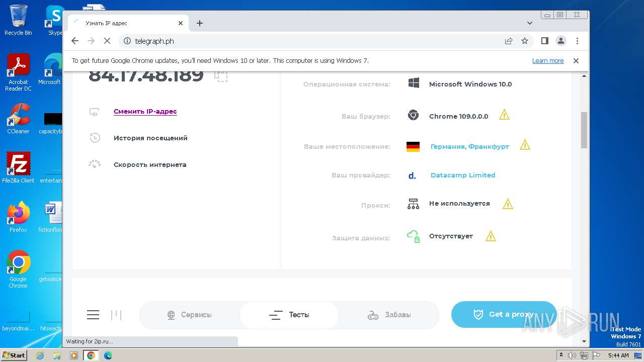This screenshot has height=362, width=644.
Task: Click the page vertical scrollbar thumb
Action: 584,130
